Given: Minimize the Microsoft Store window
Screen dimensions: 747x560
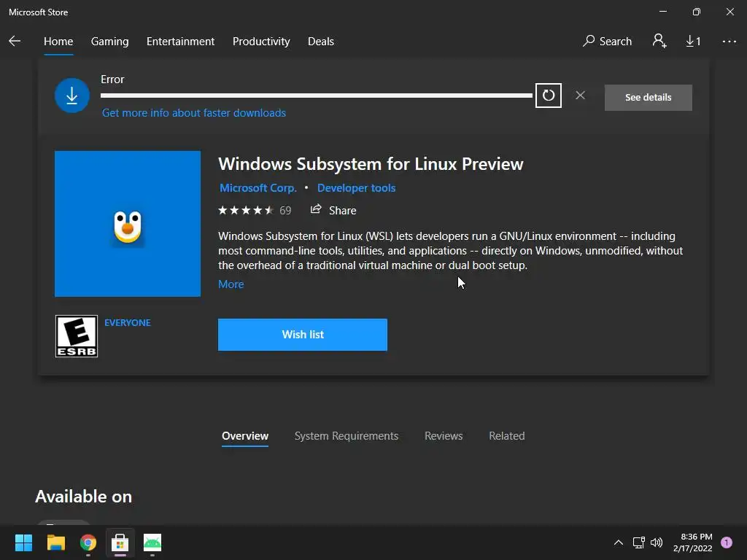Looking at the screenshot, I should click(x=663, y=12).
